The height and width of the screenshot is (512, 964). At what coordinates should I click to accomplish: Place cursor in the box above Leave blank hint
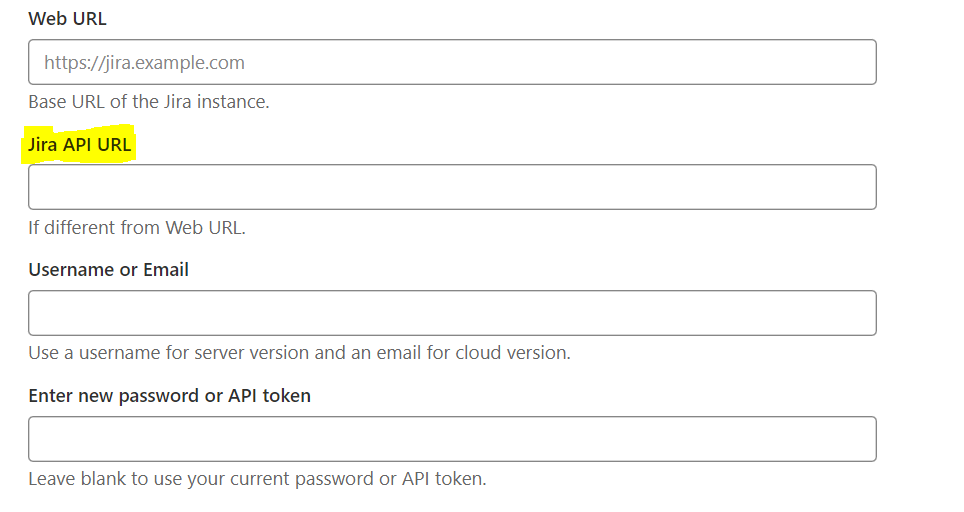pyautogui.click(x=452, y=439)
